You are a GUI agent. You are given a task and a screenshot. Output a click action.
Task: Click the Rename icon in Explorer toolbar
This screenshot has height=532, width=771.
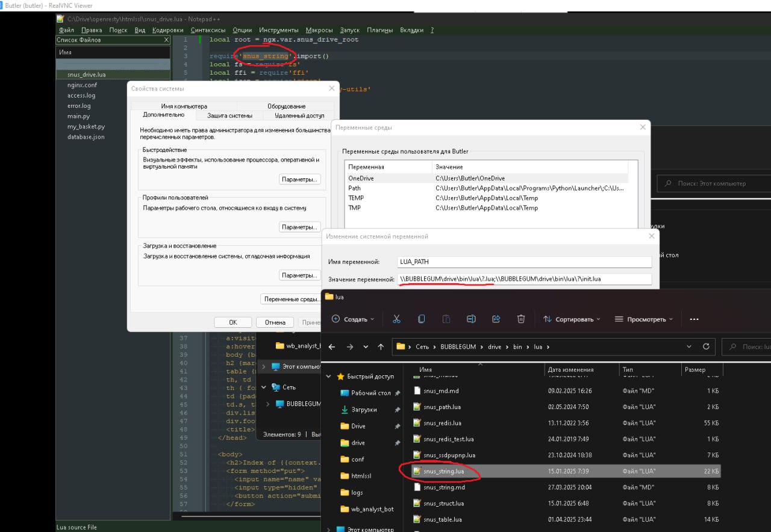(x=472, y=319)
